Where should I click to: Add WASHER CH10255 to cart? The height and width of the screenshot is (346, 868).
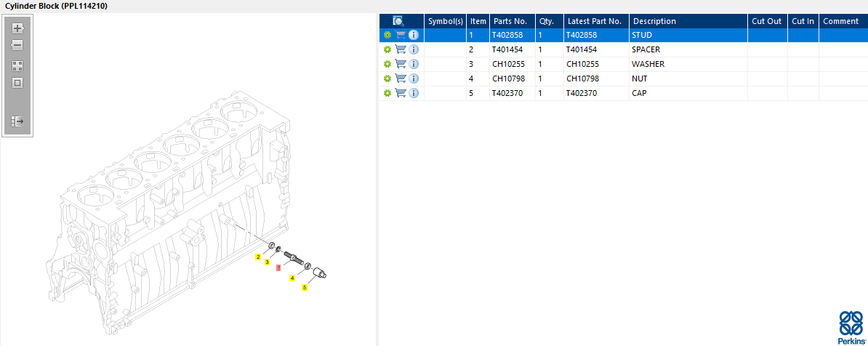tap(401, 64)
